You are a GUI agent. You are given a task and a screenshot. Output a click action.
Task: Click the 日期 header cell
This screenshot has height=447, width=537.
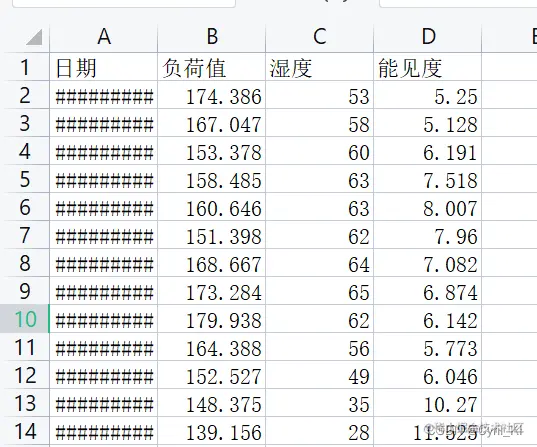[x=103, y=67]
